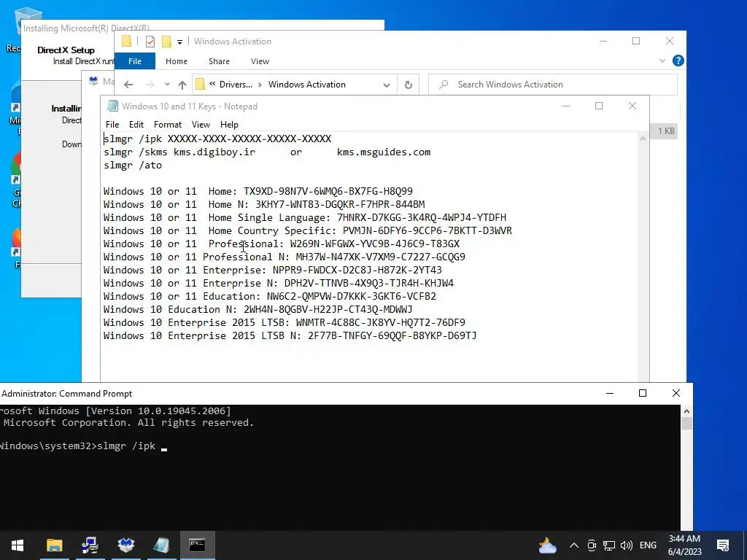Open the Edit menu in Notepad
Screen dimensions: 747x560
(x=136, y=124)
